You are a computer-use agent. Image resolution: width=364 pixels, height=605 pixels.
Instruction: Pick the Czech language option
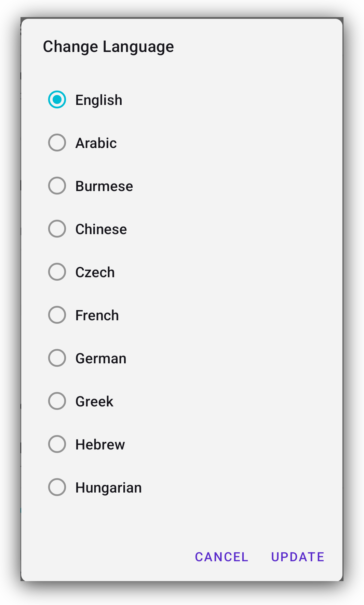(57, 272)
